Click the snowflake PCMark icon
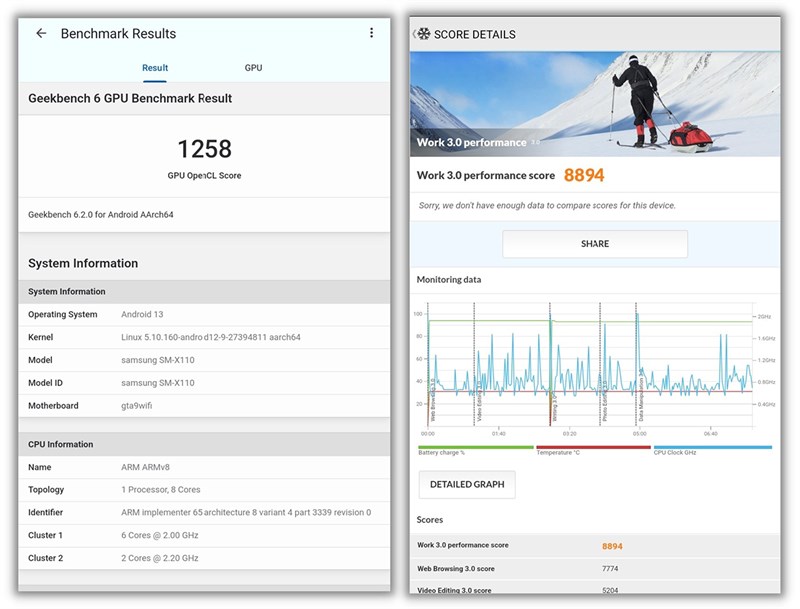 click(424, 34)
